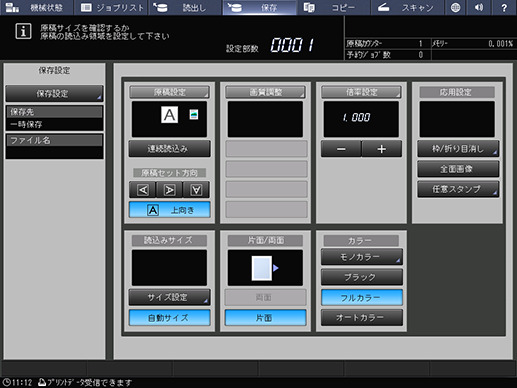Click the 予約ジョブ数 reserved jobs value
The image size is (517, 388).
point(420,55)
